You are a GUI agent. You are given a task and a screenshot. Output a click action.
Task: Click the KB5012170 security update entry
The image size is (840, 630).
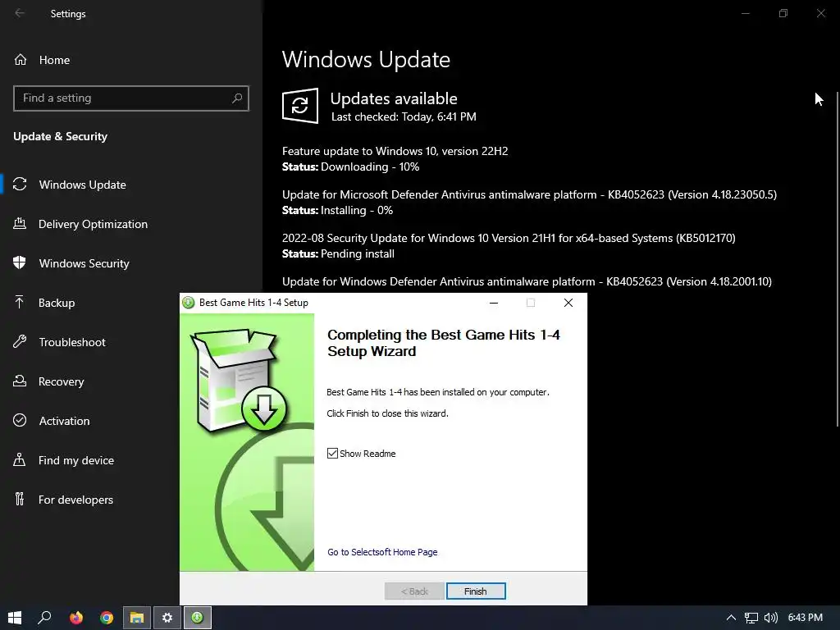509,238
